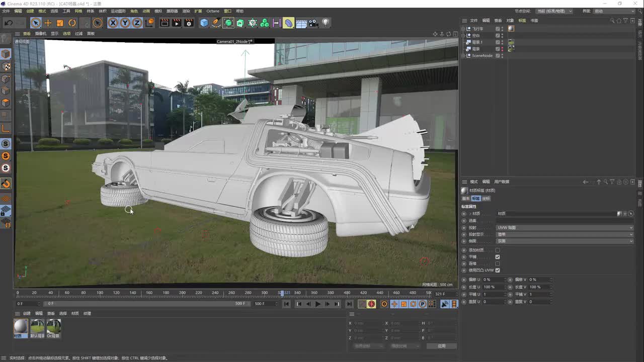Toggle the 平铺 (Tile) checkbox
644x362 pixels.
(498, 257)
